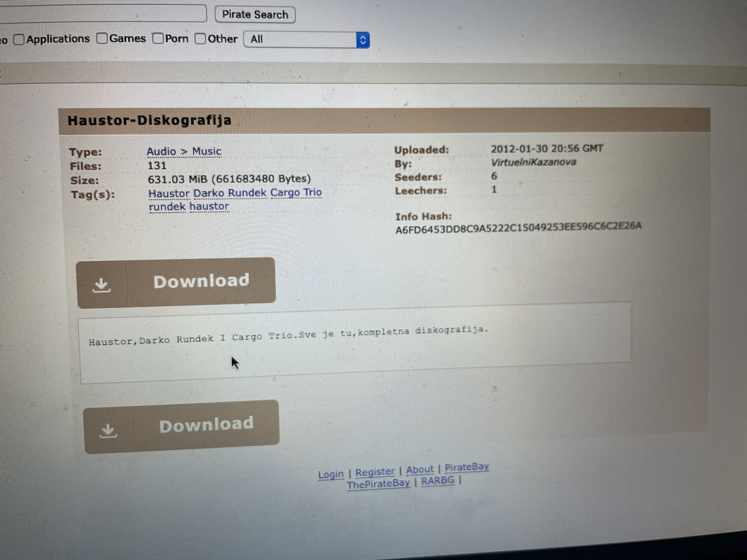Toggle the Porn category checkbox

point(158,38)
